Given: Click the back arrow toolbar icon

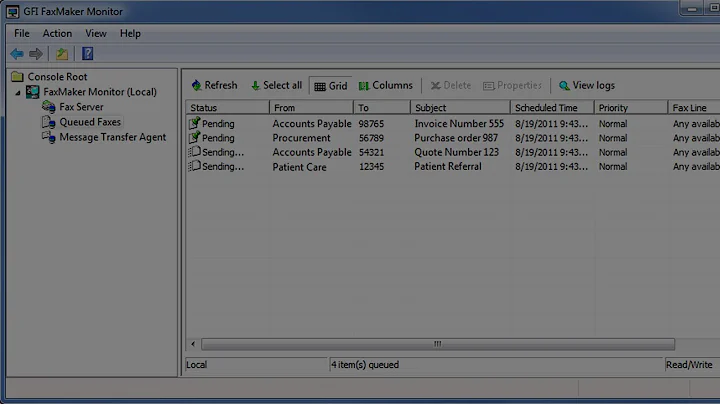Looking at the screenshot, I should pyautogui.click(x=17, y=54).
